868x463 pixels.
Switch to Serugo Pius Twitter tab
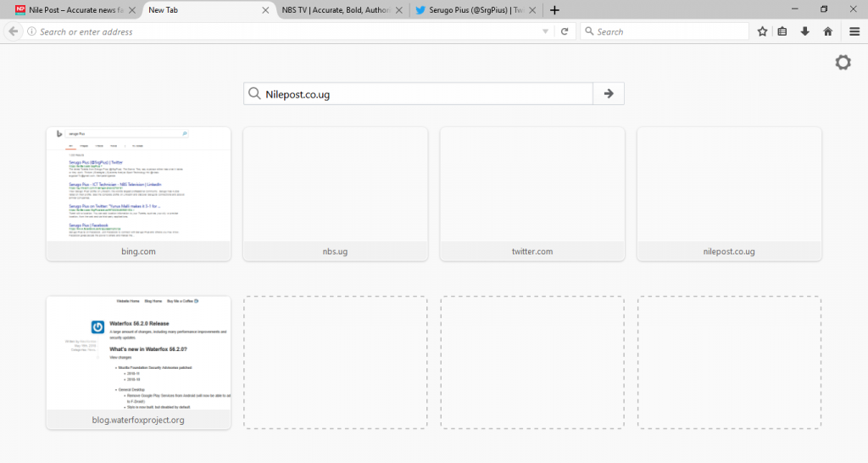point(475,10)
